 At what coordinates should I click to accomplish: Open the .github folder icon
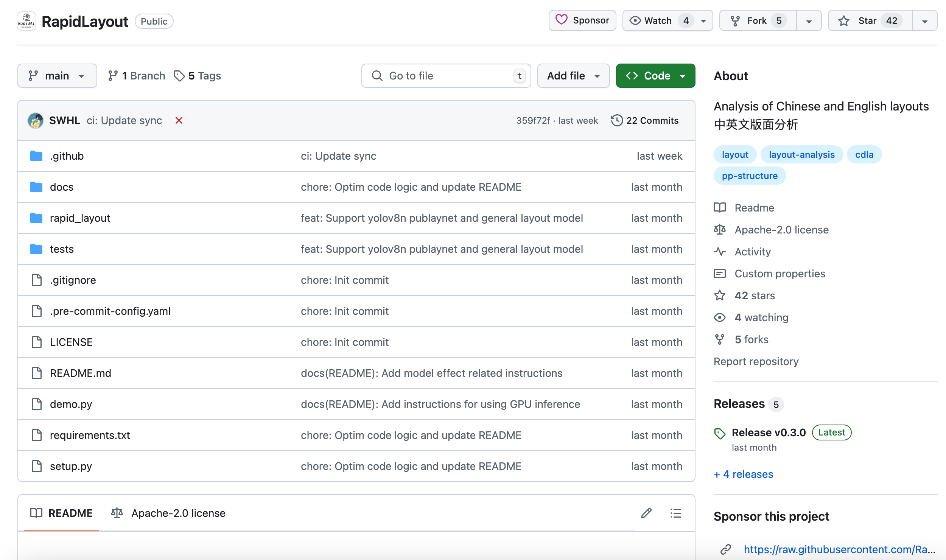[x=36, y=156]
